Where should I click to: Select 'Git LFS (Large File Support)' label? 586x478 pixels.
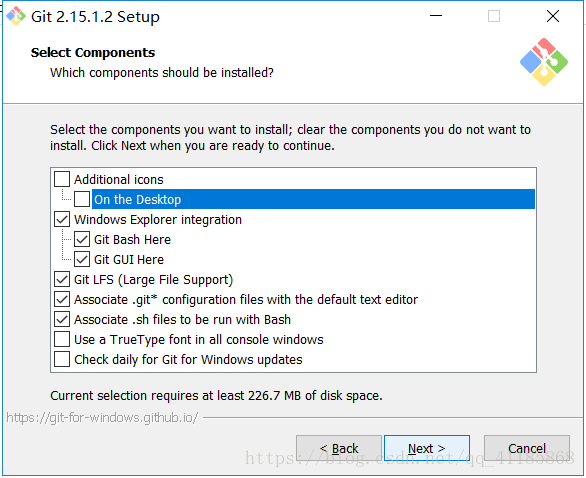point(154,280)
